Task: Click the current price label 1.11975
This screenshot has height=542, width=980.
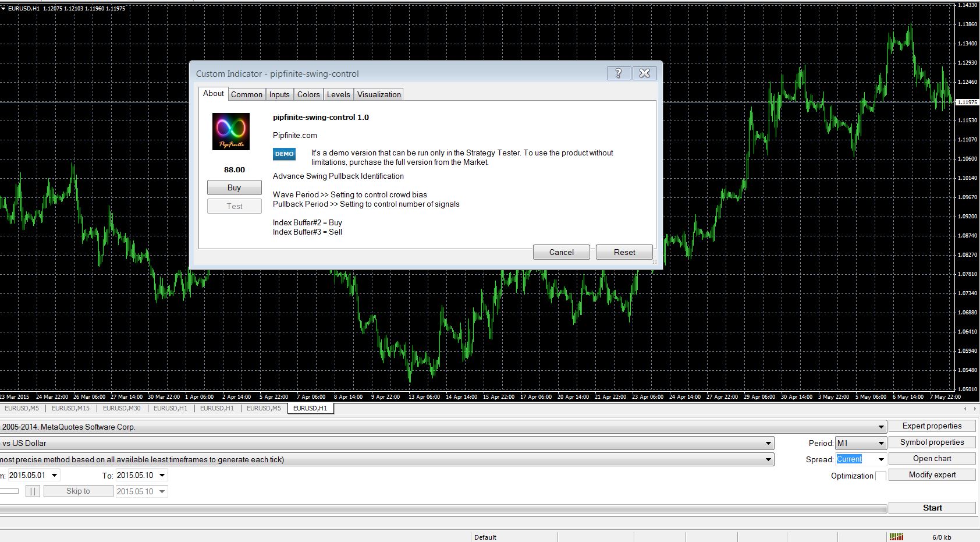Action: (x=967, y=102)
